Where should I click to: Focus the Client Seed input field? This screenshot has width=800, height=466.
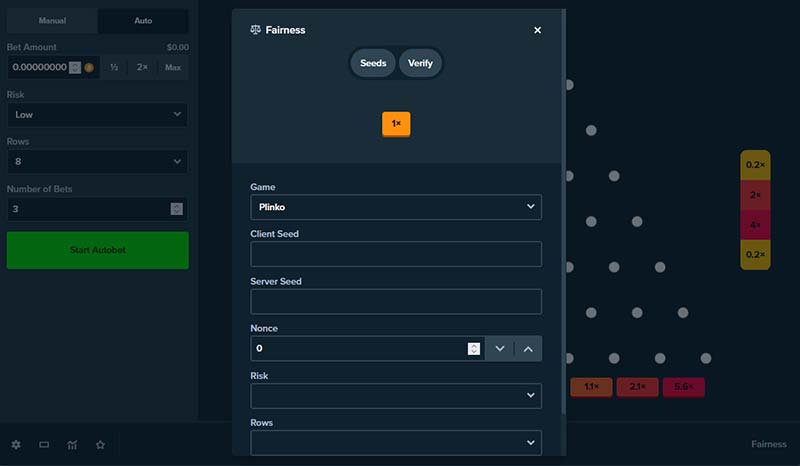point(396,254)
